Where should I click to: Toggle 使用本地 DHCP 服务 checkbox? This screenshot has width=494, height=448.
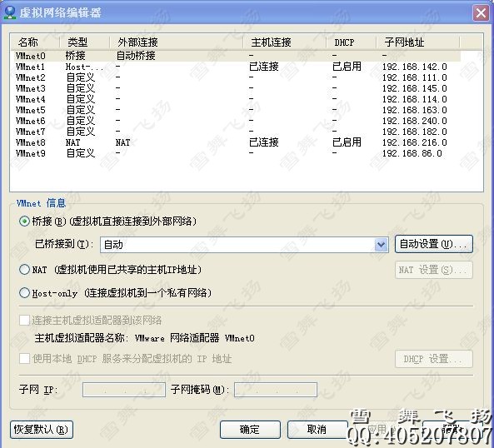coord(24,358)
